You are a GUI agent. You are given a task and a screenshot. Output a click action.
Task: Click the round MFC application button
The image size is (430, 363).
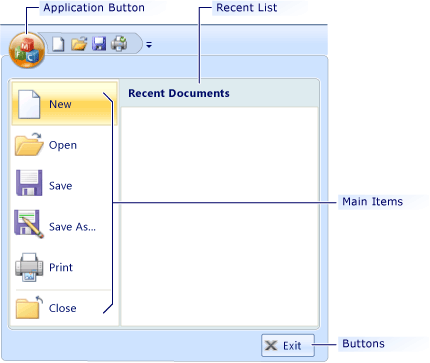tap(27, 50)
